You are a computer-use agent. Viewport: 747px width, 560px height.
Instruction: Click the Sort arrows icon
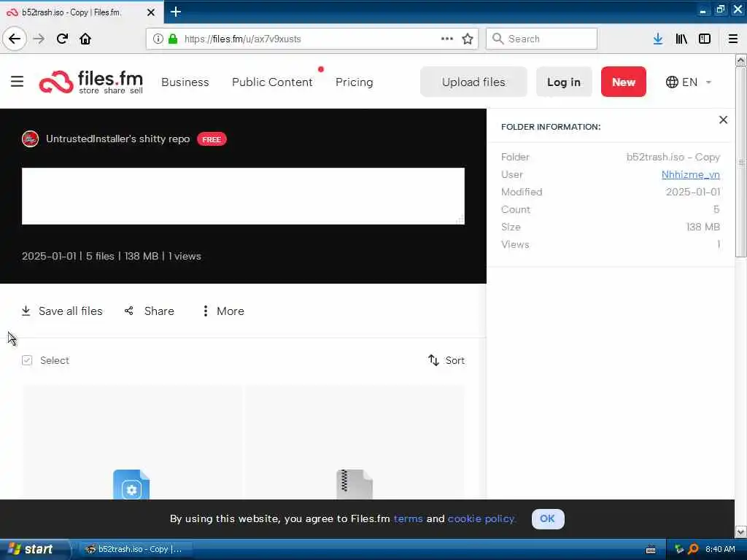point(433,360)
